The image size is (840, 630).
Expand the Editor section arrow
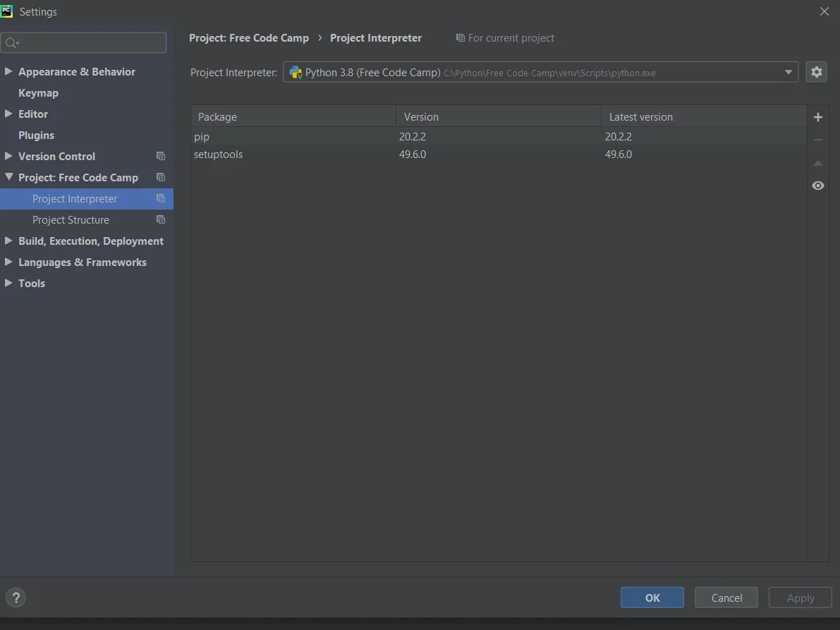[8, 114]
